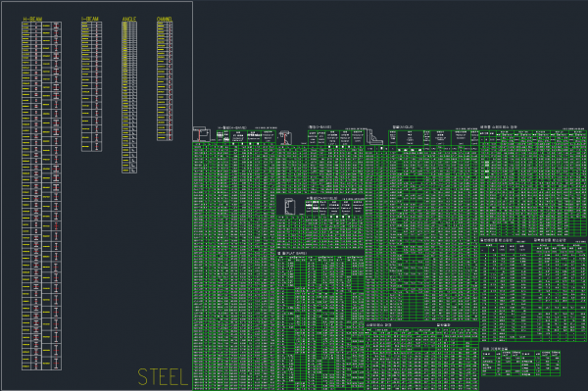Click the CHANNEL column heading
The image size is (588, 391).
(x=165, y=19)
